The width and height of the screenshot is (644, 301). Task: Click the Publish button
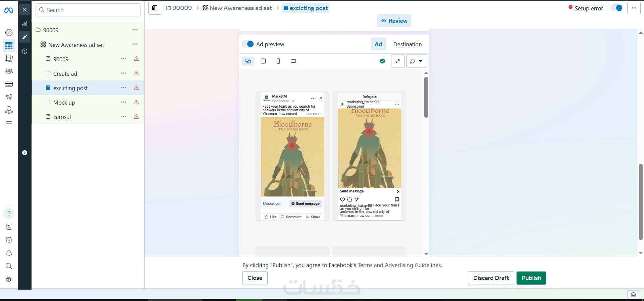click(531, 278)
